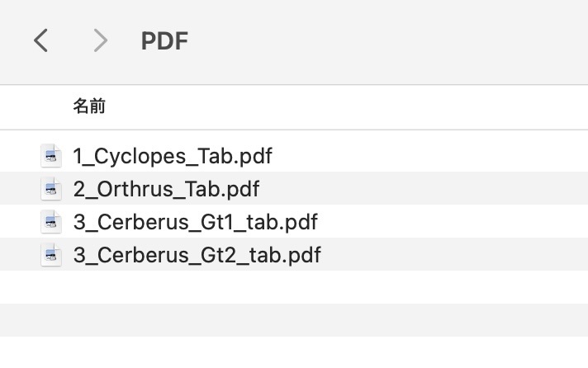Select the file name 3_Cerberus_Gt1_tab.pdf
This screenshot has height=368, width=588.
point(195,222)
